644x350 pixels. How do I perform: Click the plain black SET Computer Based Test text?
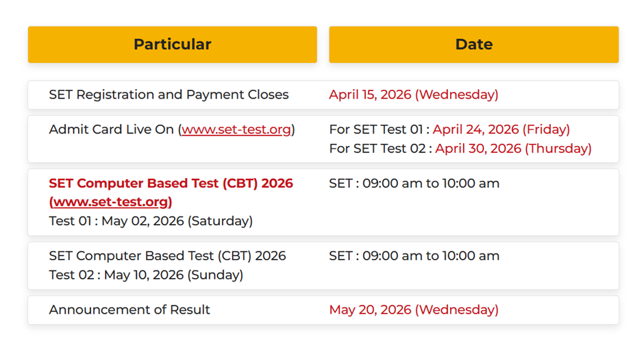(x=167, y=255)
